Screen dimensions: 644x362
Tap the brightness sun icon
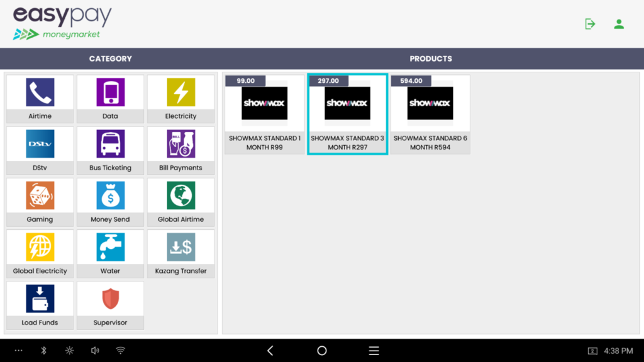[69, 351]
